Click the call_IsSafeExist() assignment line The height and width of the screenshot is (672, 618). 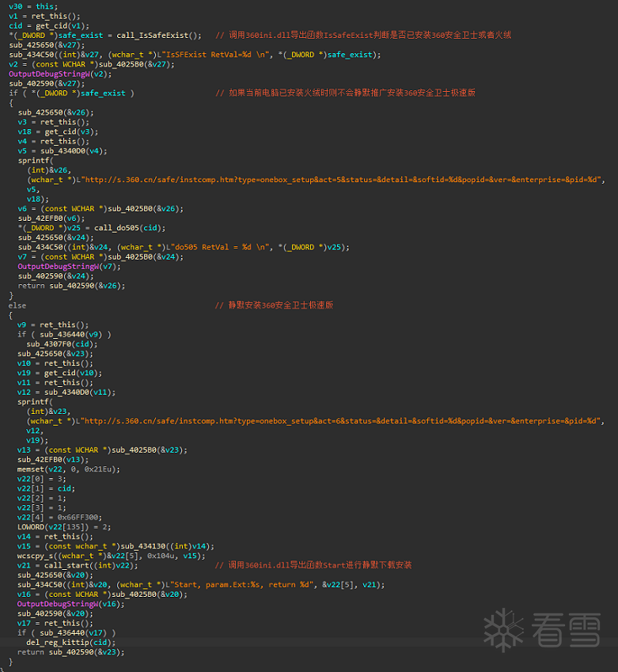point(105,35)
